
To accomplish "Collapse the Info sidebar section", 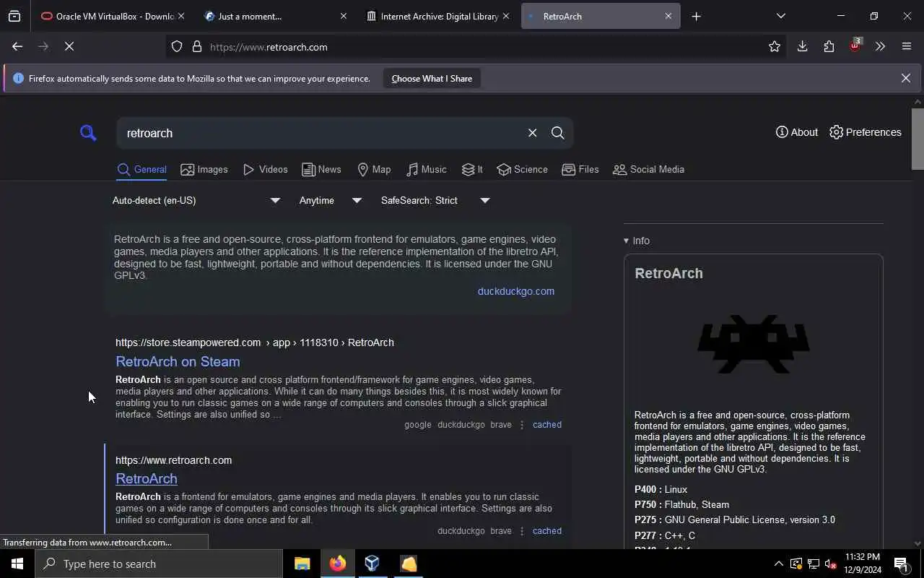I will click(636, 241).
